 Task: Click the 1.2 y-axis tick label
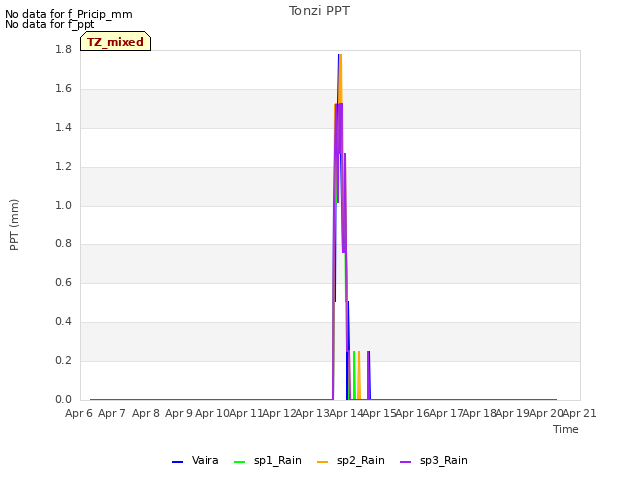pyautogui.click(x=63, y=166)
